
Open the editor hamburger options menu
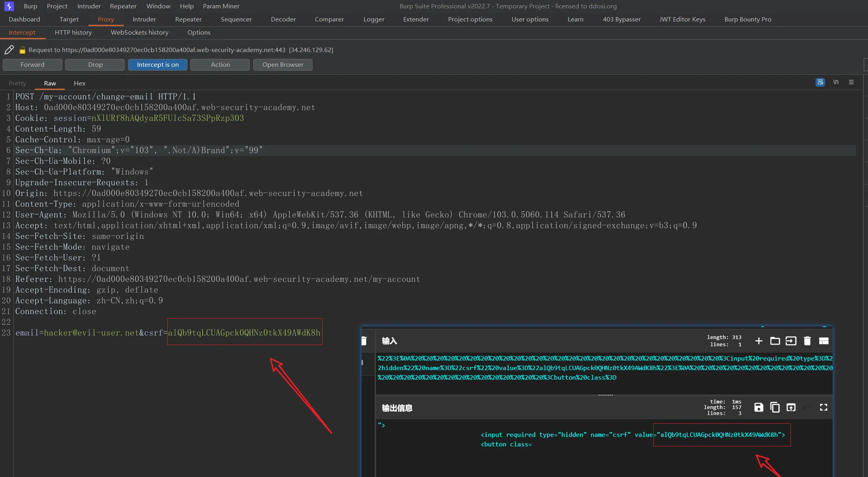click(851, 82)
